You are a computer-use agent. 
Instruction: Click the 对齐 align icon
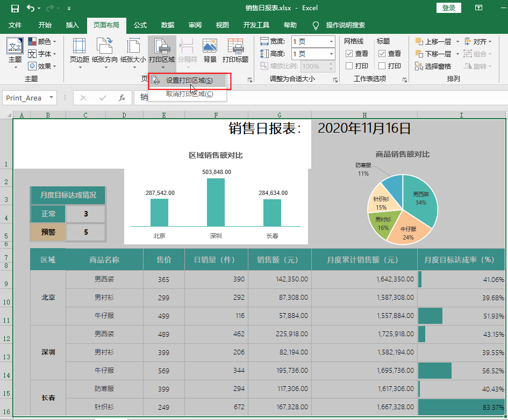pos(468,41)
